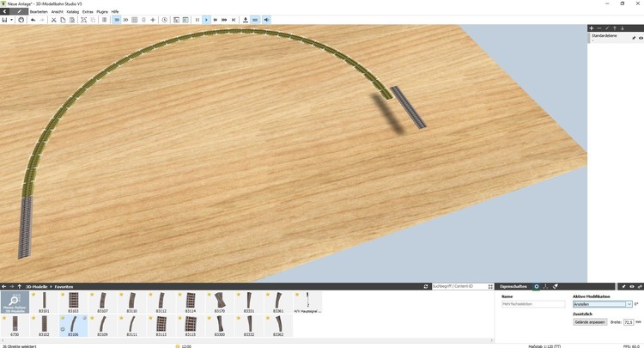
Task: Click the 3D-Modelle breadcrumb
Action: (x=37, y=287)
